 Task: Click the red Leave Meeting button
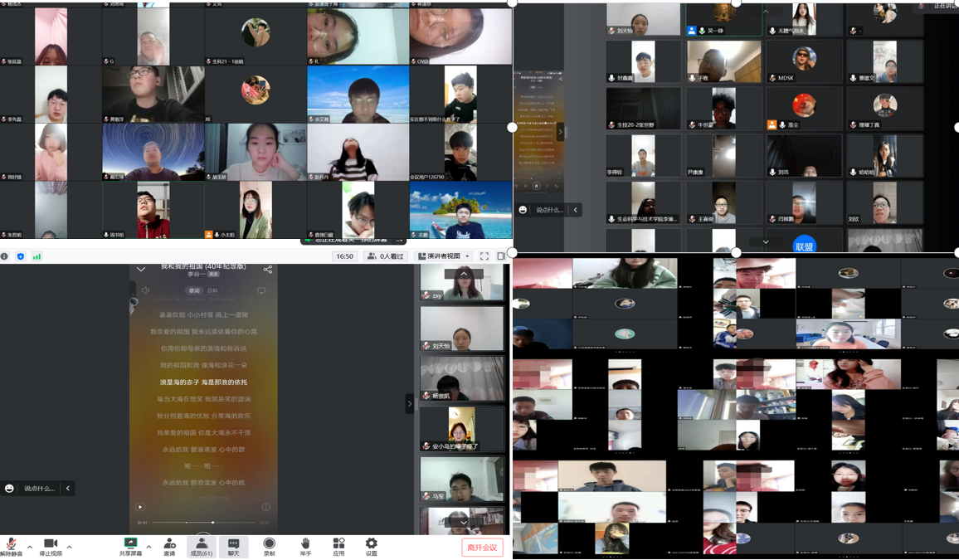tap(482, 548)
